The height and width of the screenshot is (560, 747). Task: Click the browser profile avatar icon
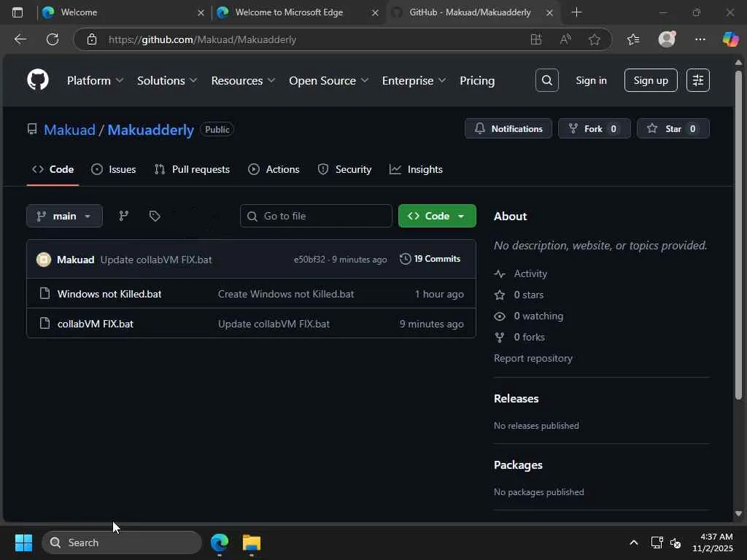click(x=667, y=39)
